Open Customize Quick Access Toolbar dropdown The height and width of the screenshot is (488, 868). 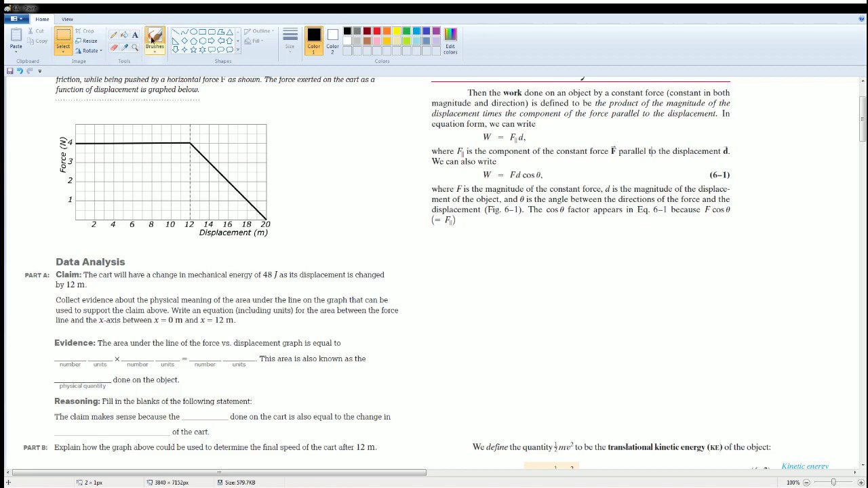tap(39, 70)
